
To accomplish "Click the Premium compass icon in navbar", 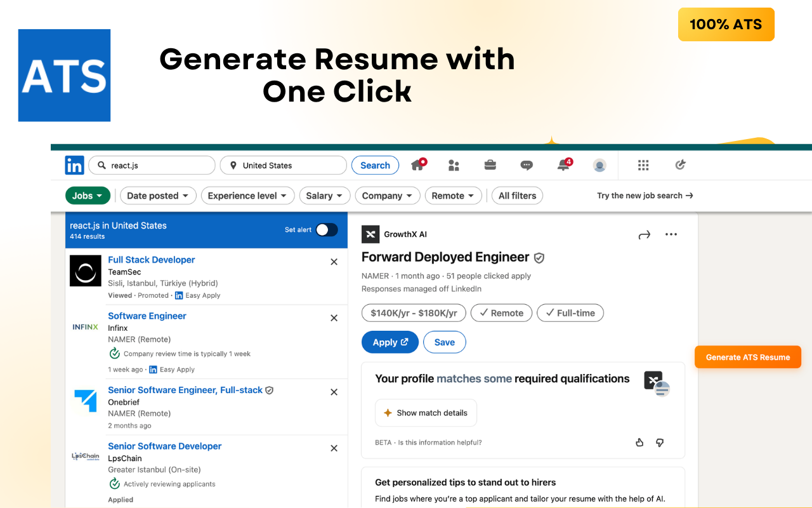I will pyautogui.click(x=680, y=165).
